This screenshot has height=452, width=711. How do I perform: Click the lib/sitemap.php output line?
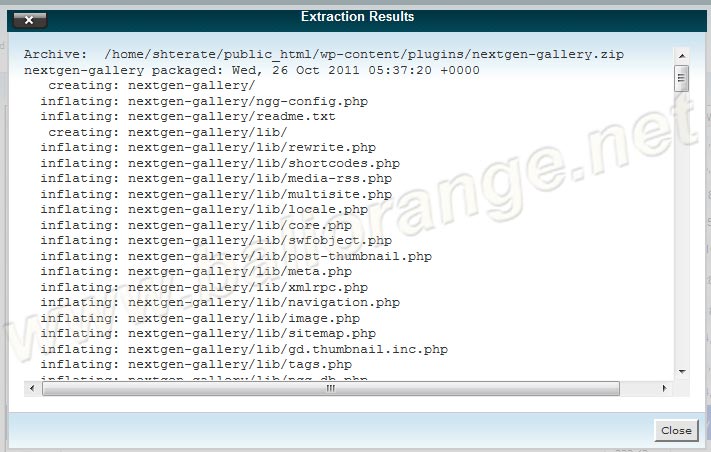coord(208,333)
